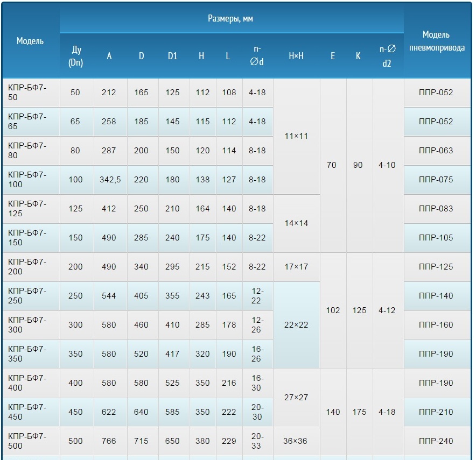Click the Модель пневмопривода column header

pos(437,41)
